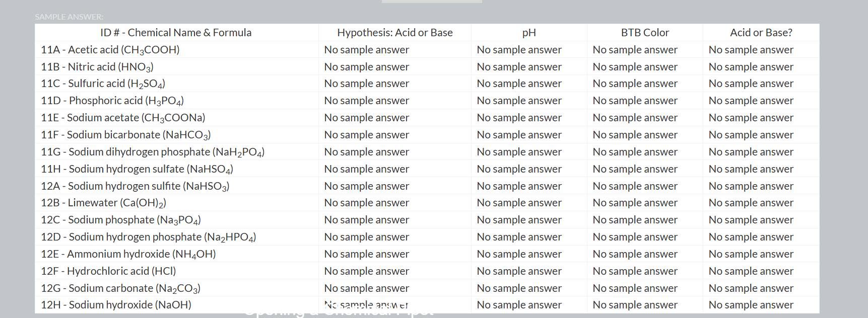This screenshot has height=318, width=868.
Task: Click the BTB Color cell for Sodium carbonate
Action: coord(635,288)
